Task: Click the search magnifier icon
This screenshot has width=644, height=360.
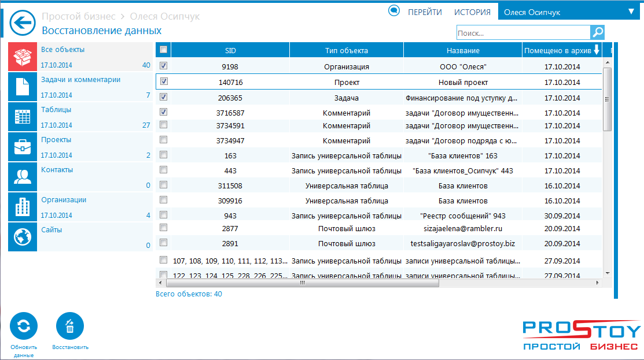Action: click(x=598, y=32)
